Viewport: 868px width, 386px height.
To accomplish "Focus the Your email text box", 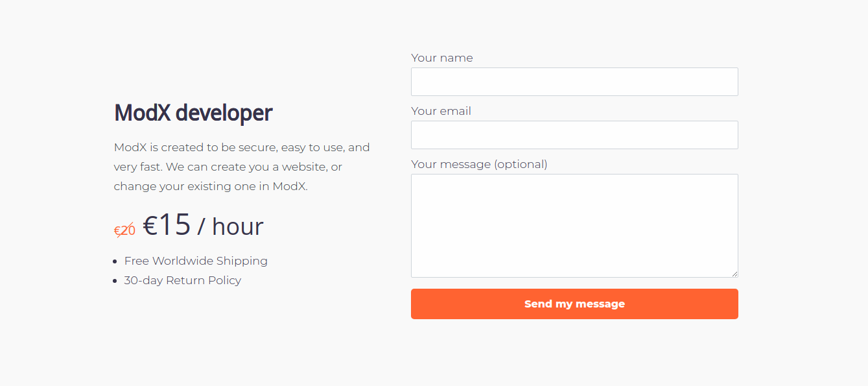I will point(574,135).
